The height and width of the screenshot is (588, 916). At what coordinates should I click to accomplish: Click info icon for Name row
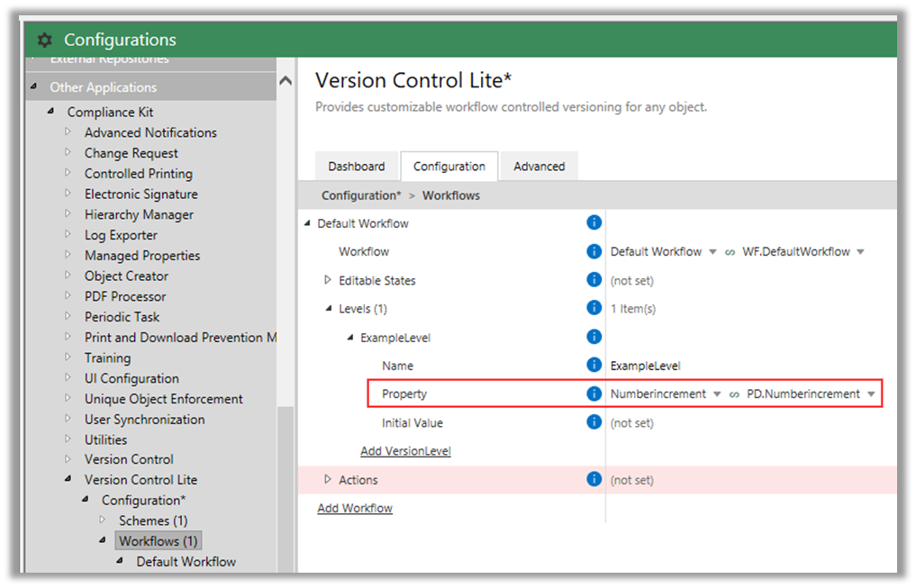click(x=594, y=365)
